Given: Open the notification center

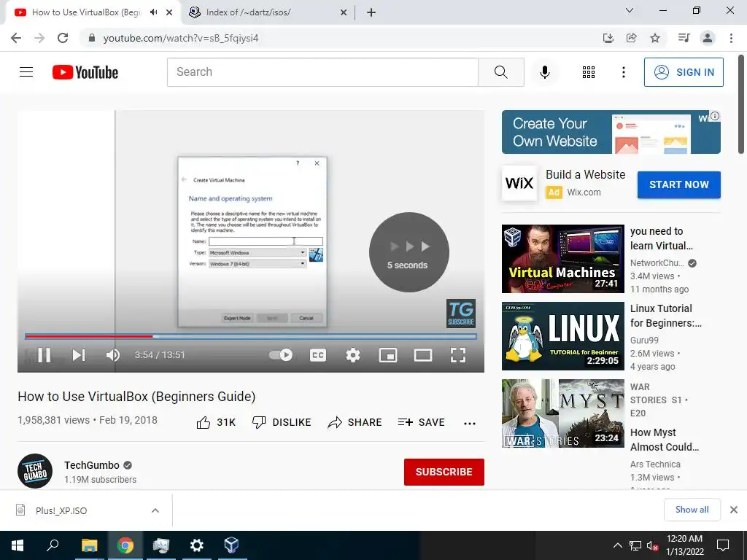Looking at the screenshot, I should pyautogui.click(x=723, y=545).
